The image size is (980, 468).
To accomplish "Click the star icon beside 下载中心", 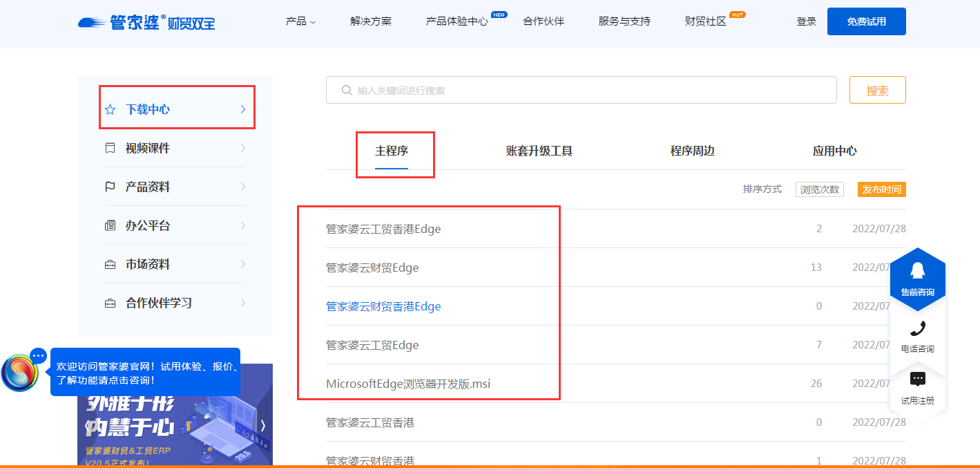I will click(110, 109).
